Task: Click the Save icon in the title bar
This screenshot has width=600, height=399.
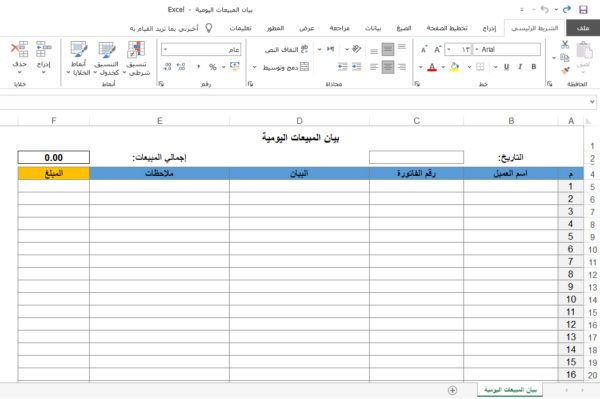Action: pos(583,10)
